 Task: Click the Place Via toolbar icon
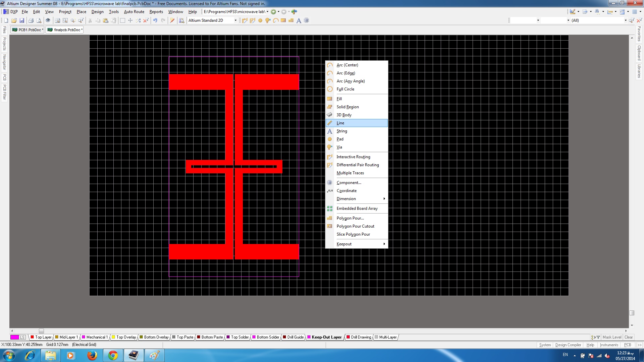268,20
